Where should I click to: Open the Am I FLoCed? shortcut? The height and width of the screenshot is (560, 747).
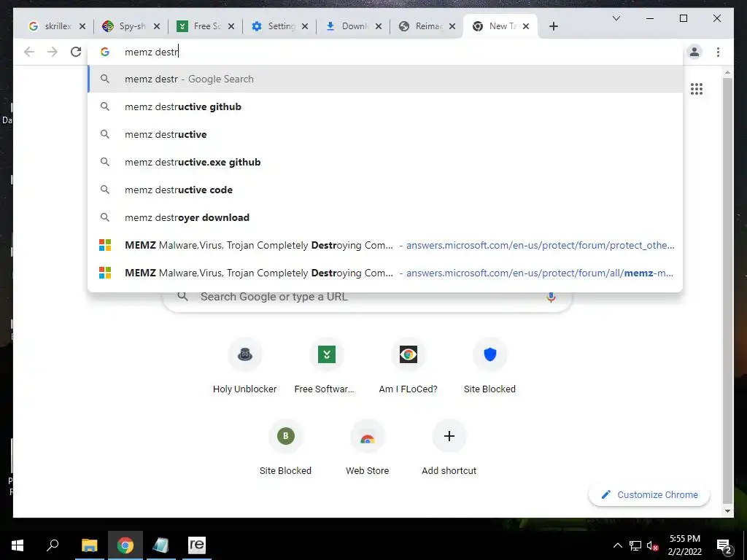[x=409, y=366]
